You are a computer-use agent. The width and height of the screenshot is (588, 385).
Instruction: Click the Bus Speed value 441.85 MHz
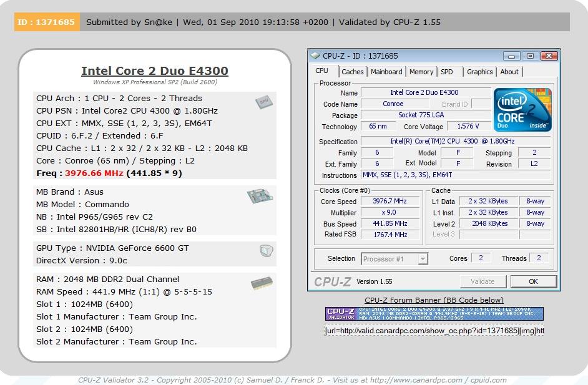tap(390, 224)
